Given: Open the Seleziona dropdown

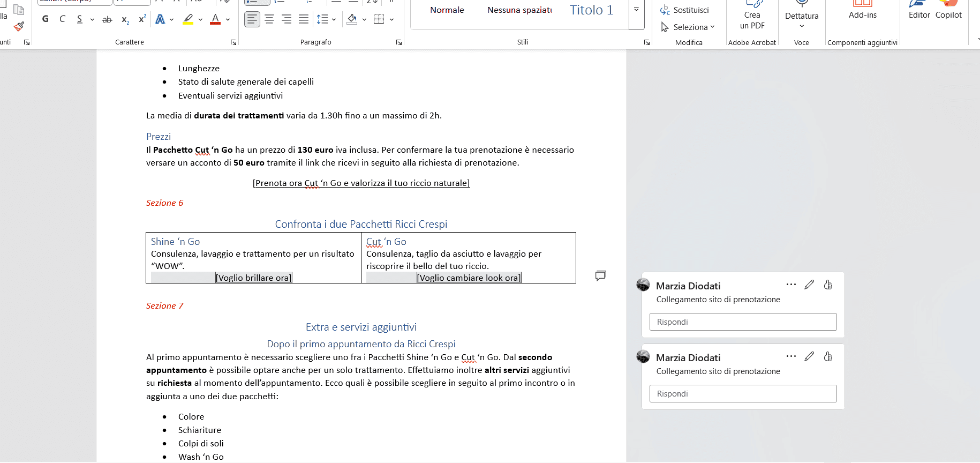Looking at the screenshot, I should pyautogui.click(x=688, y=27).
